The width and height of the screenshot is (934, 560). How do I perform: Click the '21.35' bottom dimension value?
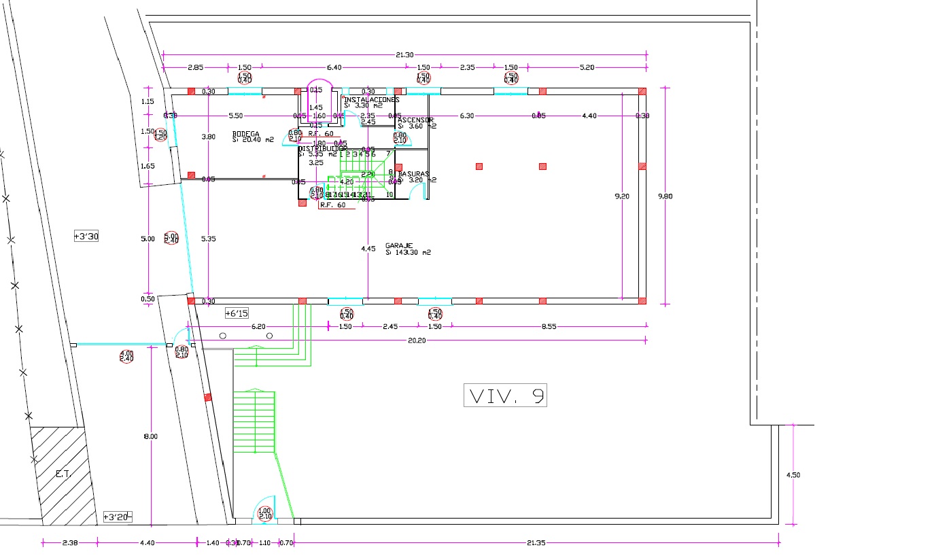[536, 543]
